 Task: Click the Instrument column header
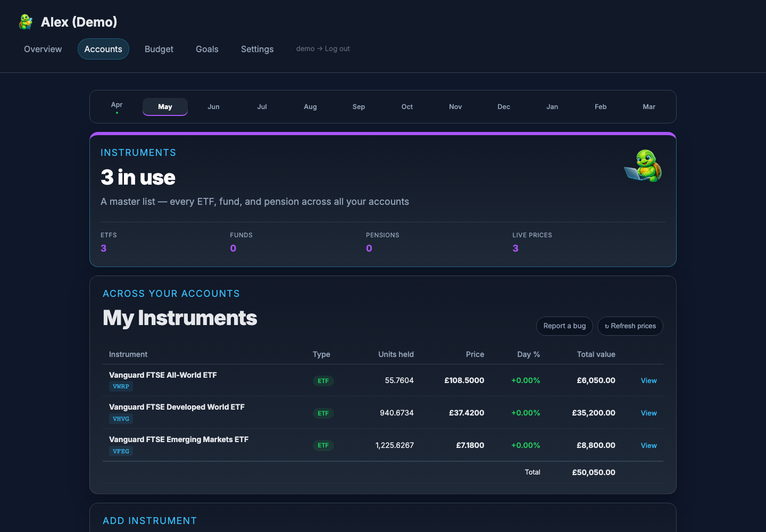(x=128, y=354)
